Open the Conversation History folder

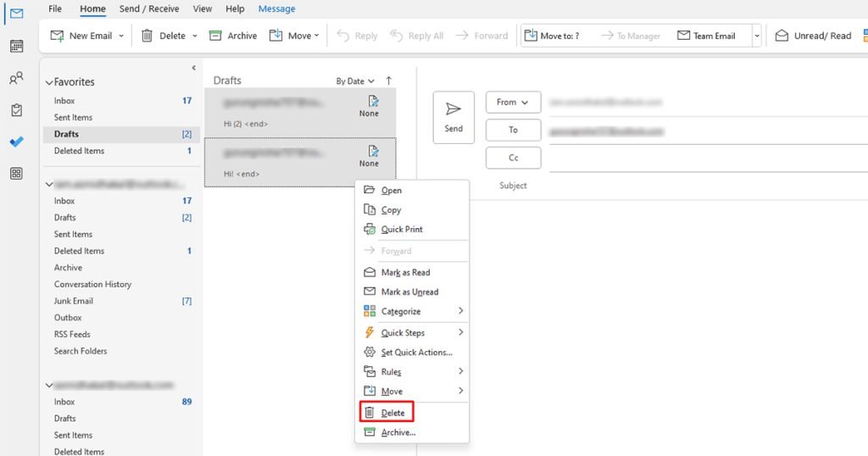pos(120,284)
